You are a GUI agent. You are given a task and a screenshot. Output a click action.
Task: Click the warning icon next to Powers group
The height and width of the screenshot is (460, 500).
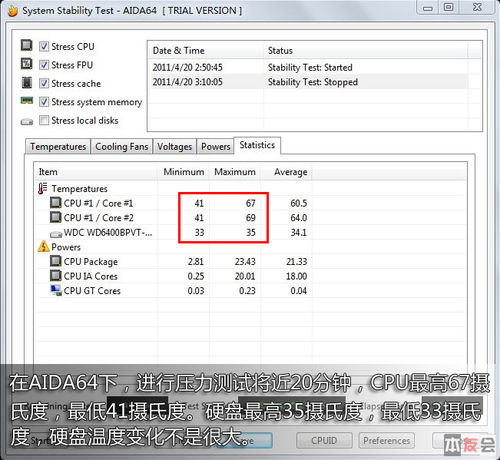click(43, 247)
